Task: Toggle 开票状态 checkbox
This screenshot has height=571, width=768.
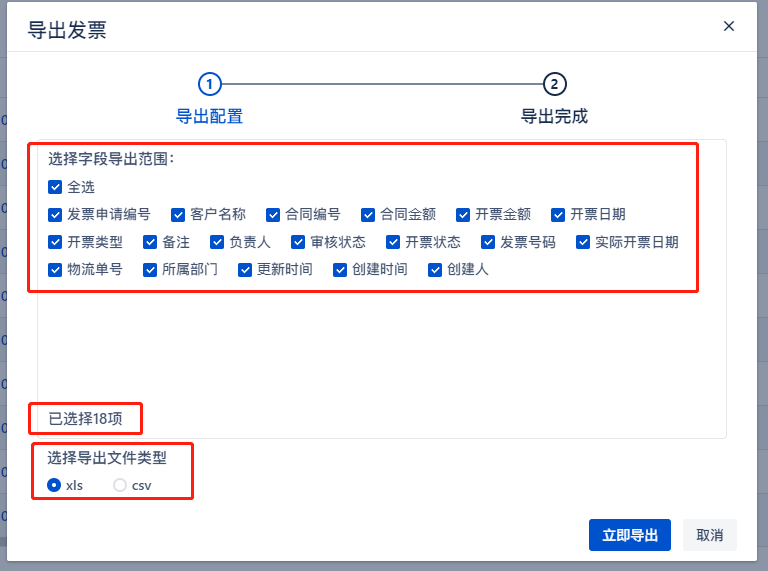Action: tap(393, 242)
